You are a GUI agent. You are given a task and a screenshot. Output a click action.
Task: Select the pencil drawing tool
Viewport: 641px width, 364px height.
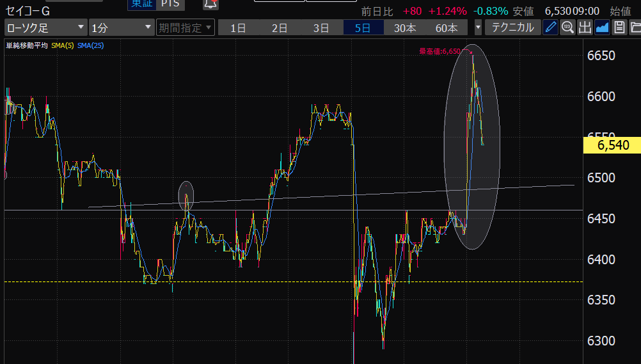[550, 28]
